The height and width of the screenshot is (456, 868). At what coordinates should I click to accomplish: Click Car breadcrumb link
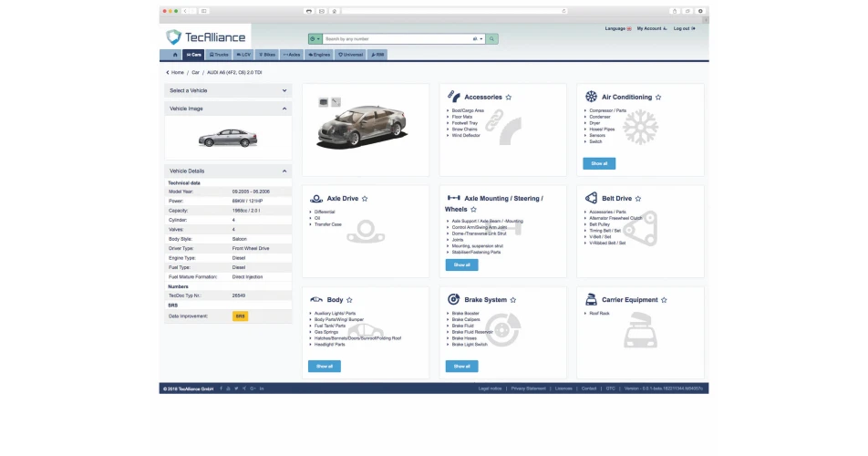coord(195,72)
